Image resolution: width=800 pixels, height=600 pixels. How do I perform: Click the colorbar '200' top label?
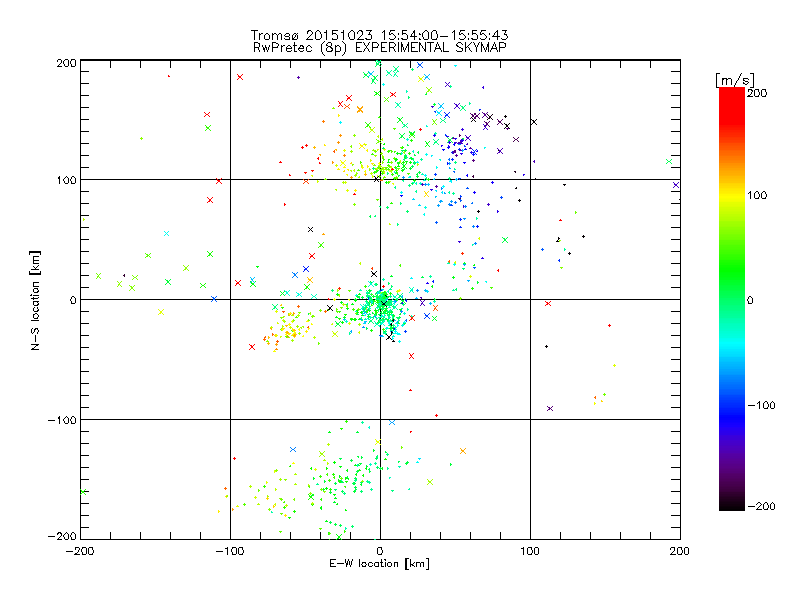(757, 93)
